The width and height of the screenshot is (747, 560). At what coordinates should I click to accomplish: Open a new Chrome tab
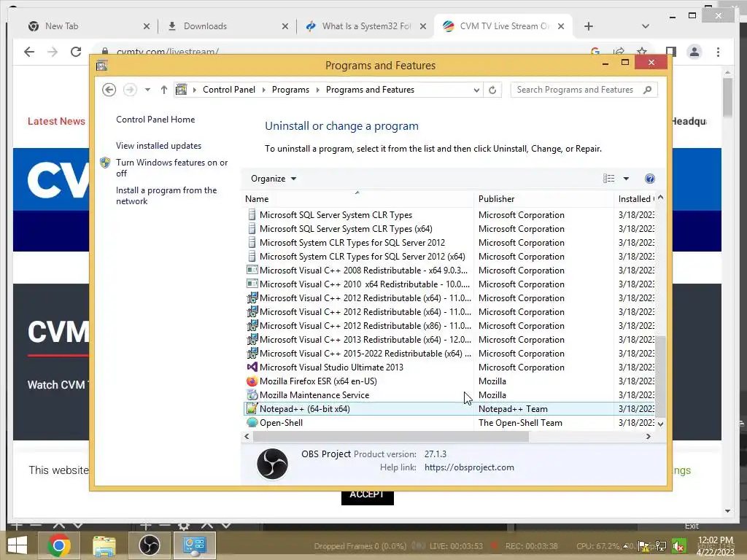click(x=589, y=27)
